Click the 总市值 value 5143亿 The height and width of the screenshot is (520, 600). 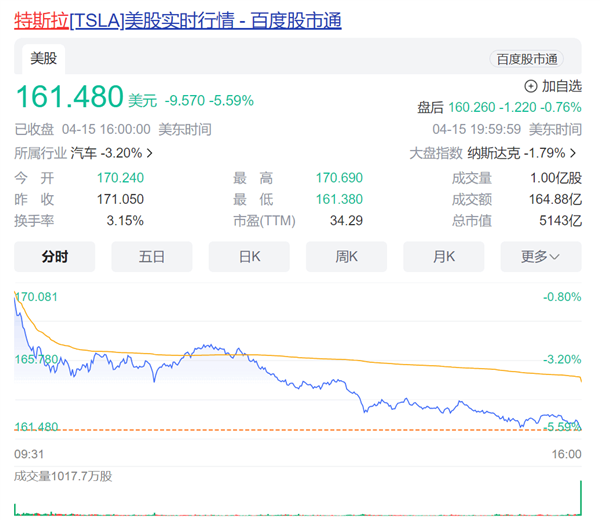[561, 221]
